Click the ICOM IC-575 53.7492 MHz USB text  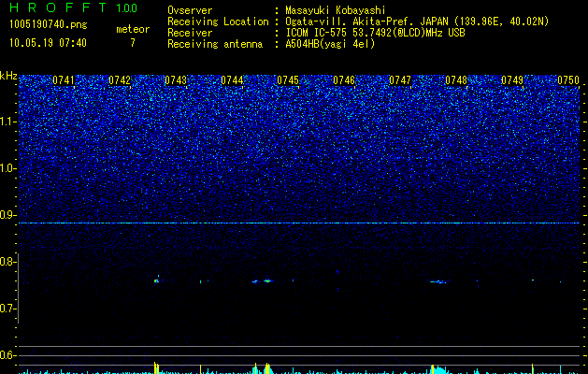point(376,33)
